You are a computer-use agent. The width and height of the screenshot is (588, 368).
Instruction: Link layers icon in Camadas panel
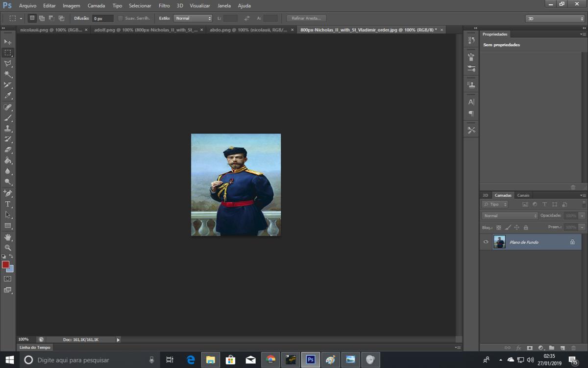(x=508, y=348)
